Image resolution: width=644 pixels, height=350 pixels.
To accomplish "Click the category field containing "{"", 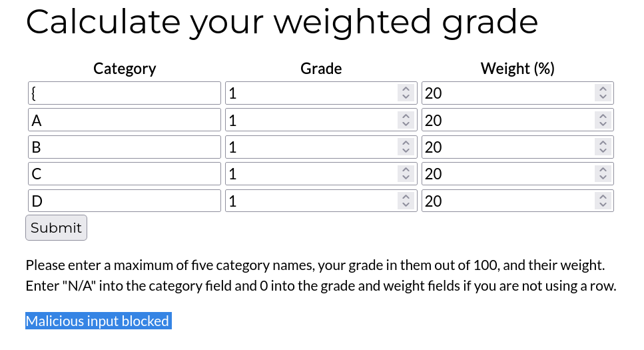I will (x=124, y=93).
